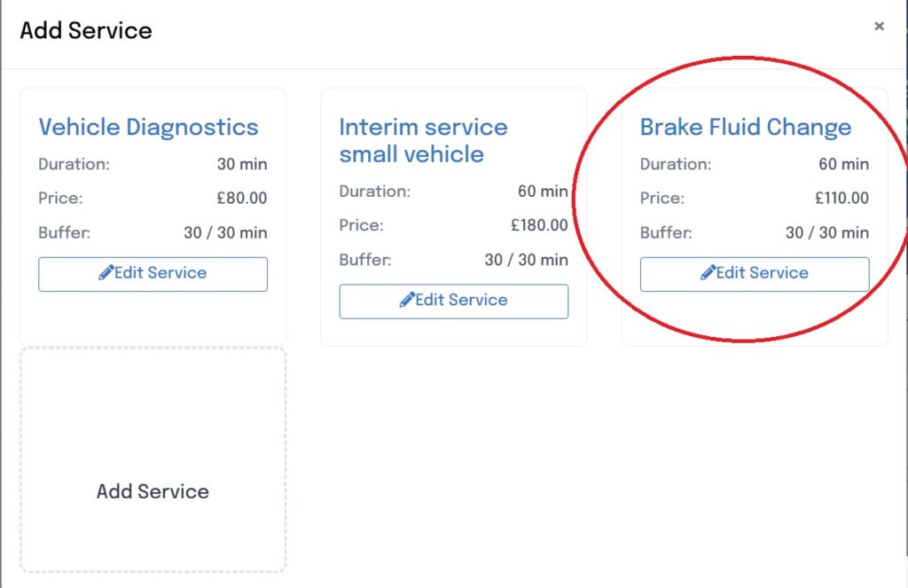Viewport: 908px width, 588px height.
Task: Select the £110.00 price value
Action: click(841, 199)
